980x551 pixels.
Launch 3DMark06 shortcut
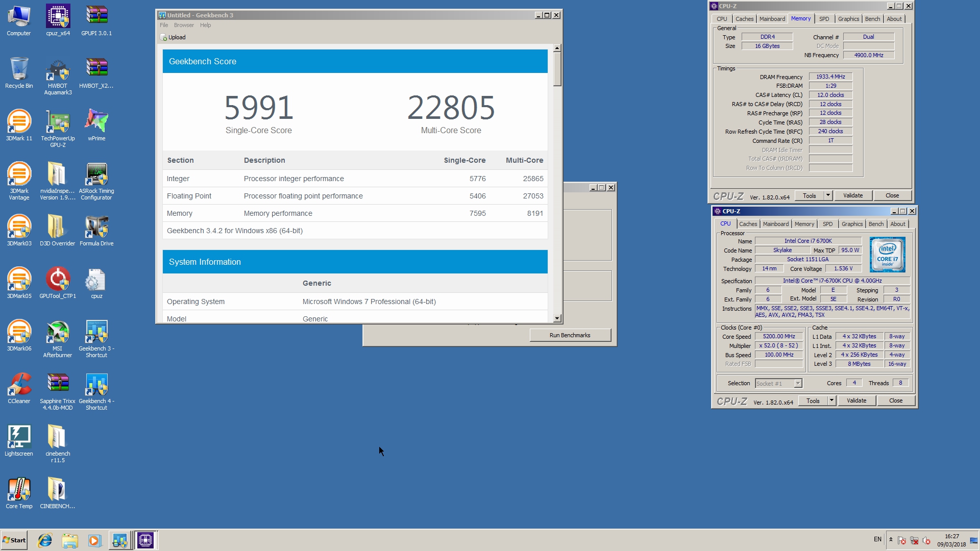click(x=19, y=336)
